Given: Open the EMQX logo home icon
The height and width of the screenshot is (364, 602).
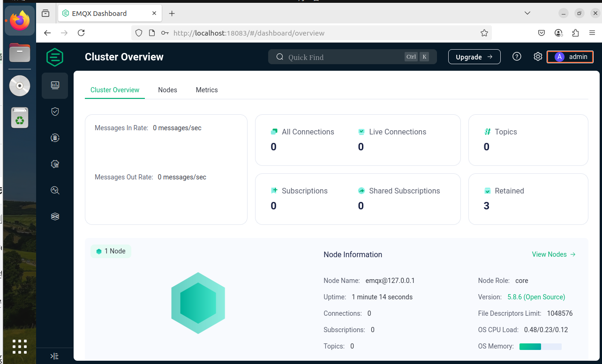Looking at the screenshot, I should click(55, 57).
